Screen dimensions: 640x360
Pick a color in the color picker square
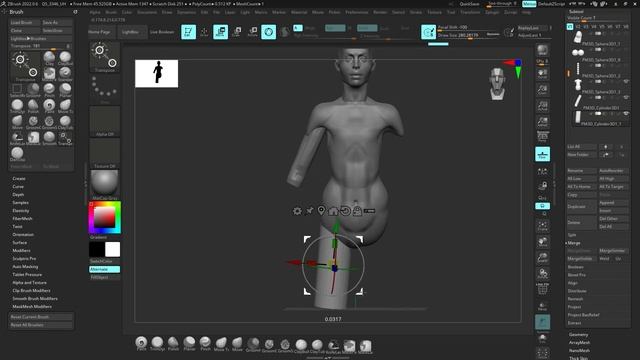coord(104,217)
